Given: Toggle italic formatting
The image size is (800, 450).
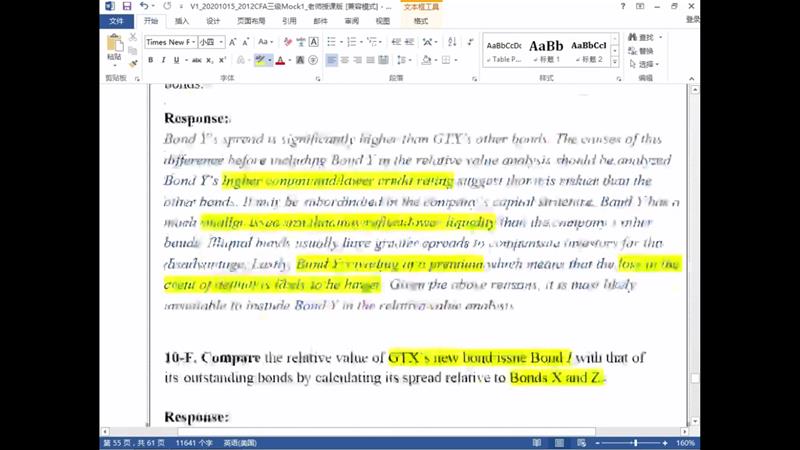Looking at the screenshot, I should [x=163, y=60].
